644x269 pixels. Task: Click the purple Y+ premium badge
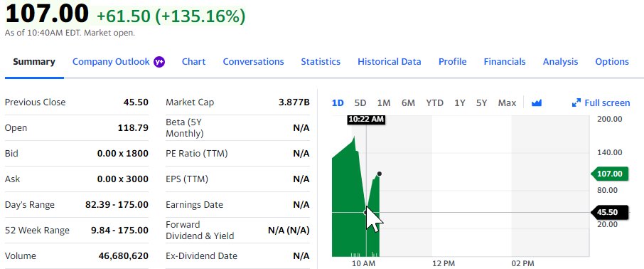pos(159,62)
